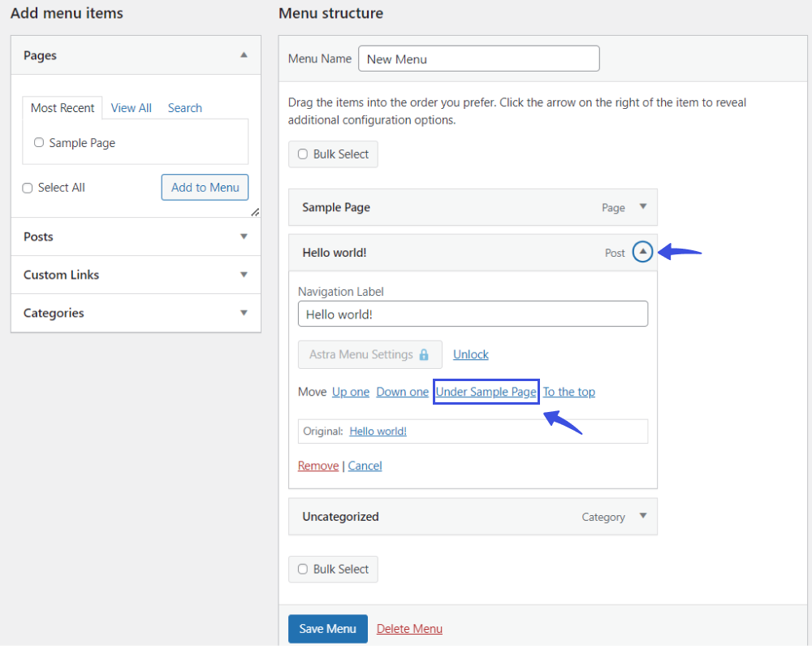
Task: Cancel editing the menu item
Action: [365, 466]
